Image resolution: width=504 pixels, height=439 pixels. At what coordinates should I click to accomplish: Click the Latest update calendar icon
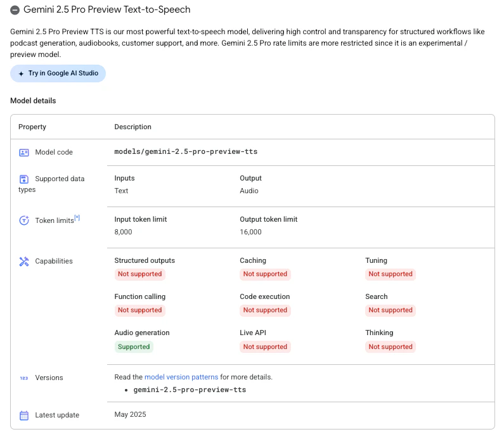pyautogui.click(x=24, y=416)
